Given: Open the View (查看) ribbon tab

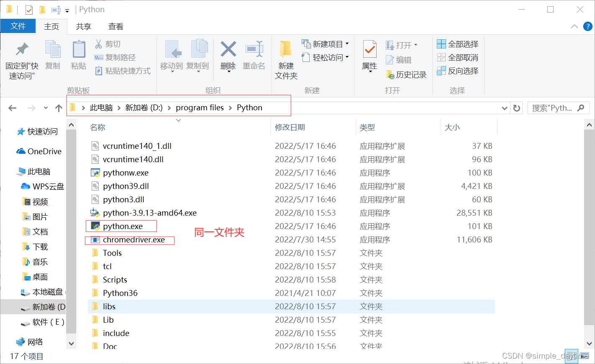Looking at the screenshot, I should pos(116,27).
